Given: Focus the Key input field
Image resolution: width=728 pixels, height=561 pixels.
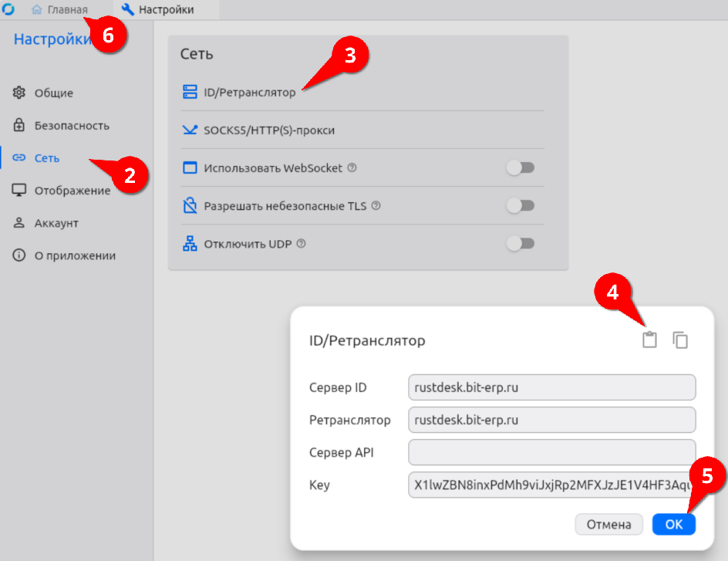Looking at the screenshot, I should click(x=551, y=485).
